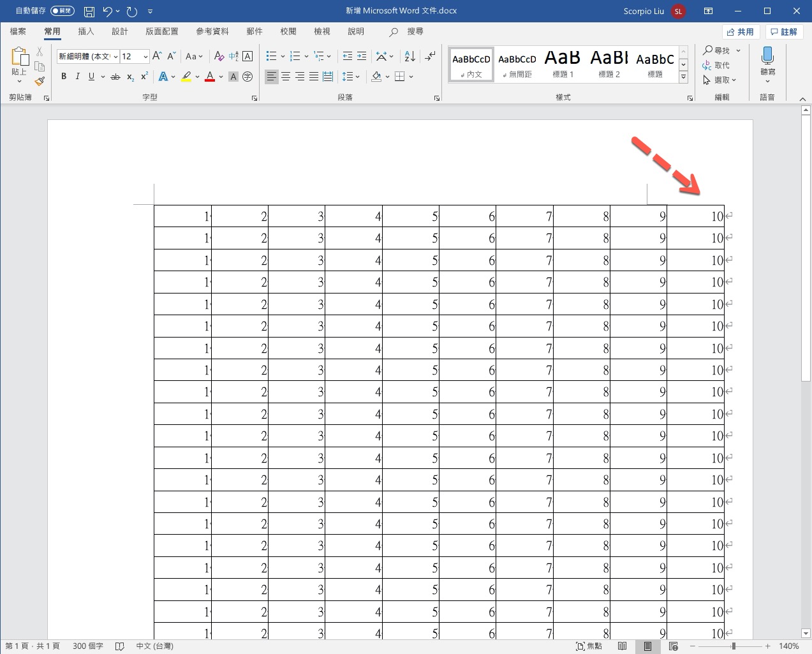Click the Sort icon
812x654 pixels.
point(410,56)
